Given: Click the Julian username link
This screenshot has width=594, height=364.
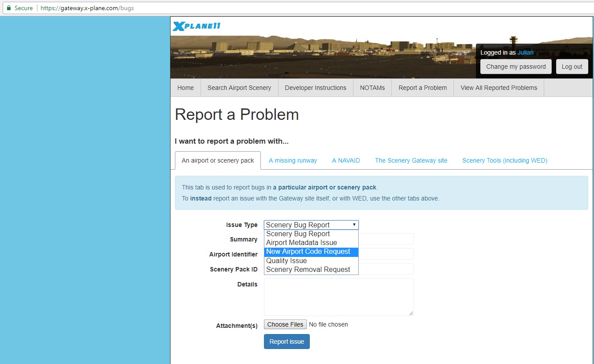Looking at the screenshot, I should pyautogui.click(x=525, y=52).
